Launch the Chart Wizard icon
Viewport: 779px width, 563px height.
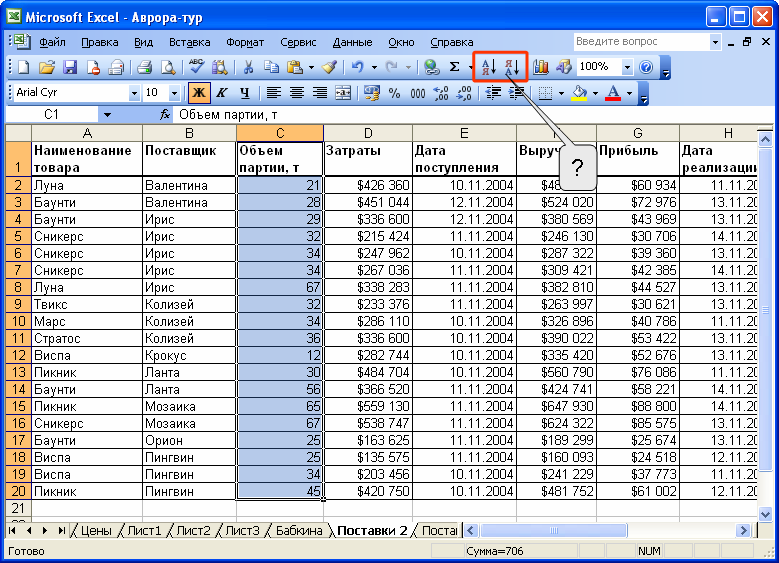pos(541,67)
